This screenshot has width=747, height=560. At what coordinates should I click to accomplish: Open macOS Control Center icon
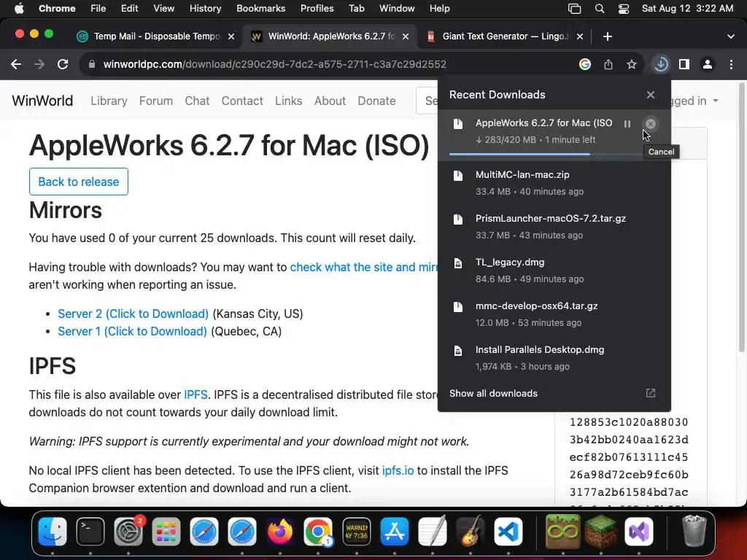click(623, 9)
